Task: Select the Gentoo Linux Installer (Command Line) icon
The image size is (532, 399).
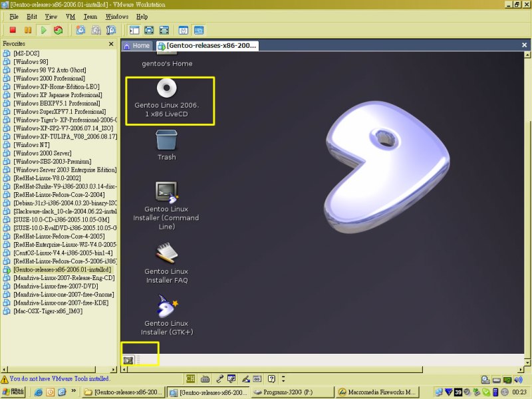Action: click(166, 205)
